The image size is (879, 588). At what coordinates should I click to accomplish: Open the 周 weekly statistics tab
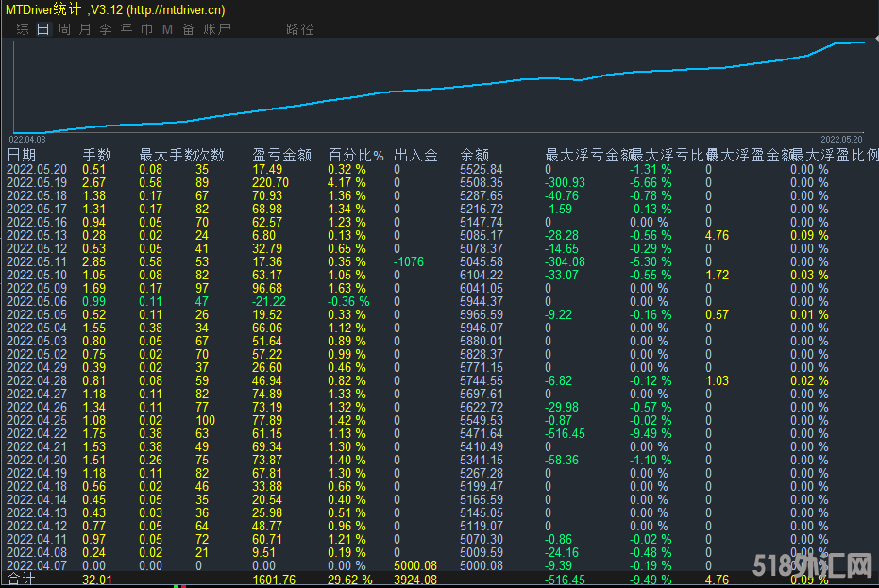click(64, 29)
